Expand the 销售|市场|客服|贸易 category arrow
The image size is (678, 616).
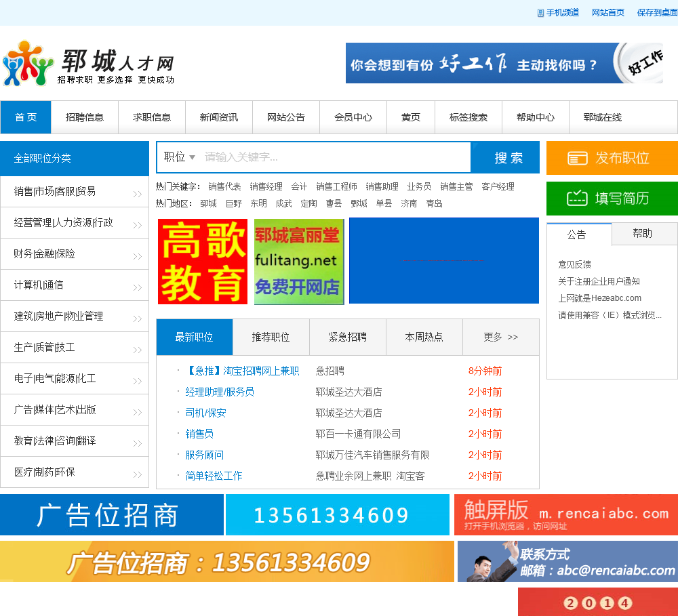tap(138, 194)
